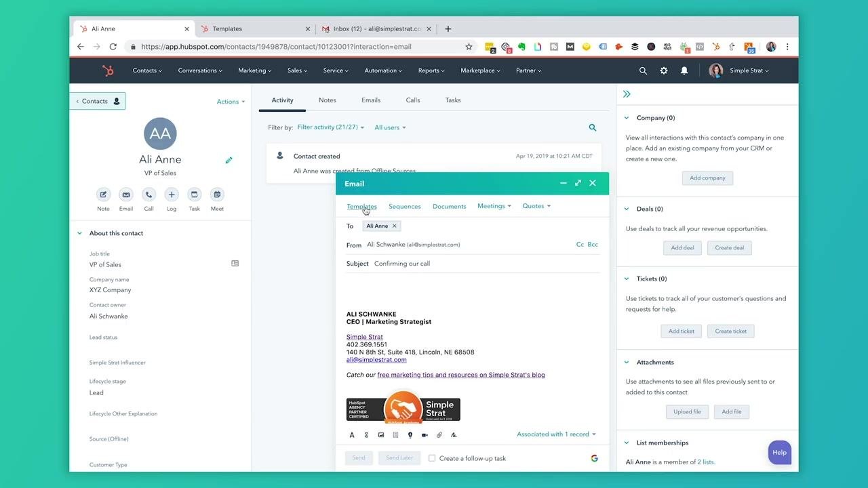Switch to the Calls tab
The height and width of the screenshot is (488, 868).
tap(413, 100)
